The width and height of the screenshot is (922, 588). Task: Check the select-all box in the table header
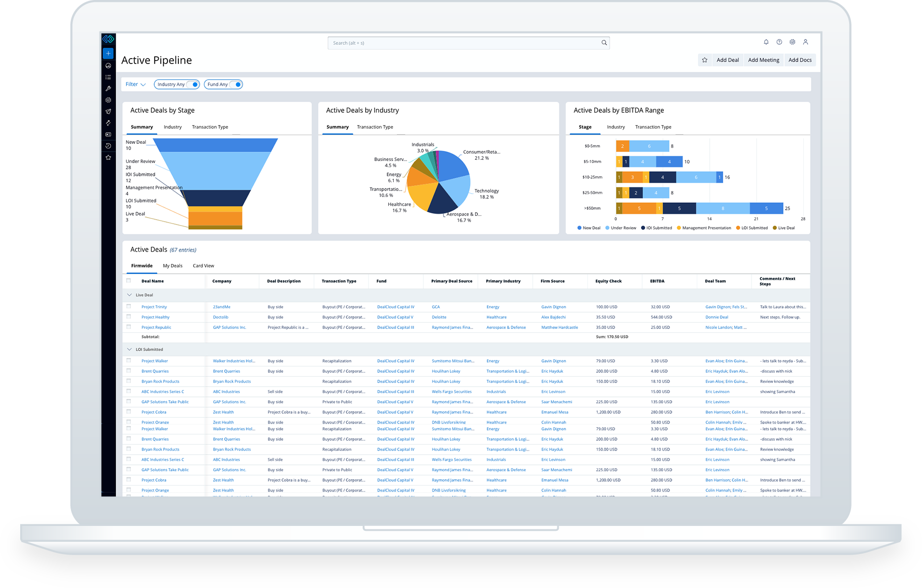tap(128, 281)
